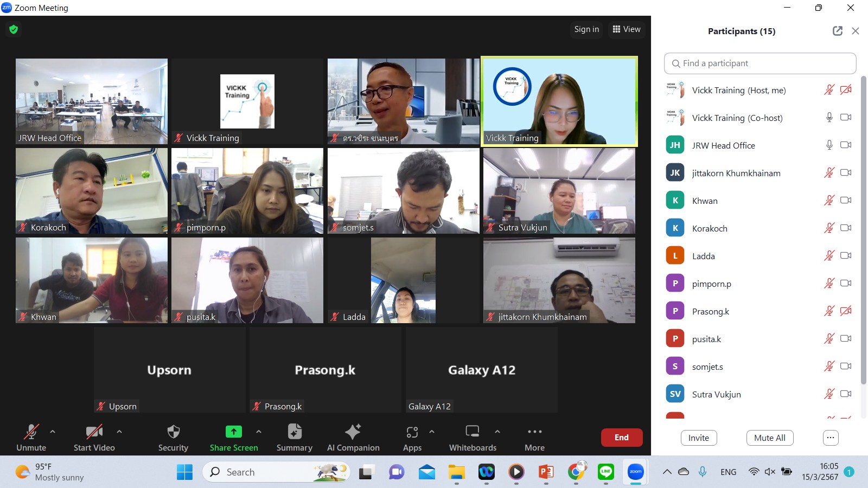This screenshot has height=488, width=868.
Task: Click video icon for Khwan in list
Action: pyautogui.click(x=846, y=201)
